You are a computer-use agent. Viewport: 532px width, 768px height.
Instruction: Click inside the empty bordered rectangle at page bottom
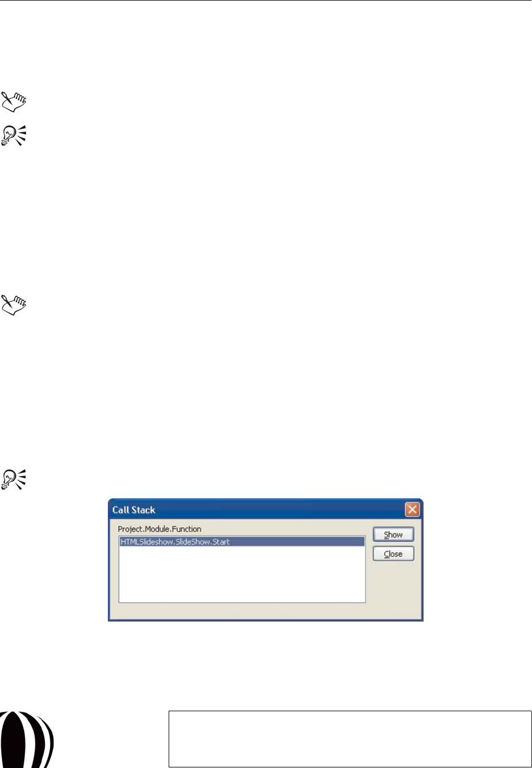(350, 738)
